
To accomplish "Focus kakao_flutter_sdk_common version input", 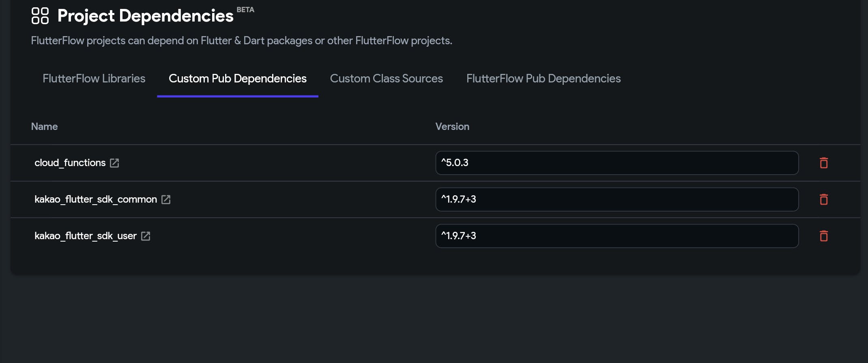I will point(617,199).
